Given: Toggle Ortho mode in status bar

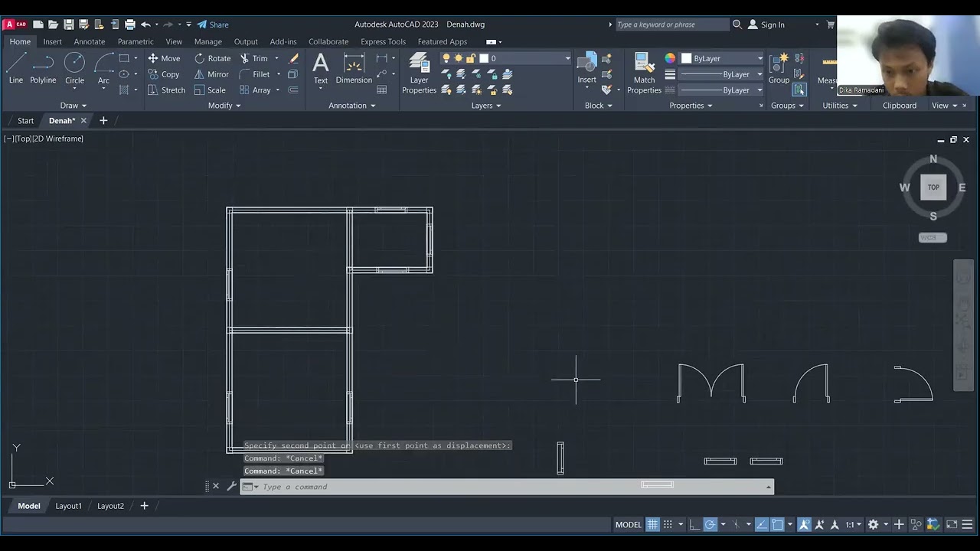Looking at the screenshot, I should pos(694,524).
